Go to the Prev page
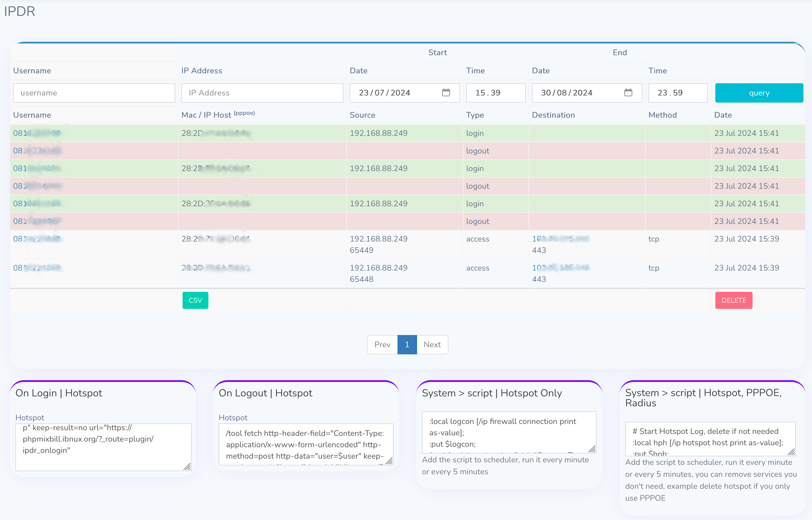812x520 pixels. click(x=382, y=344)
